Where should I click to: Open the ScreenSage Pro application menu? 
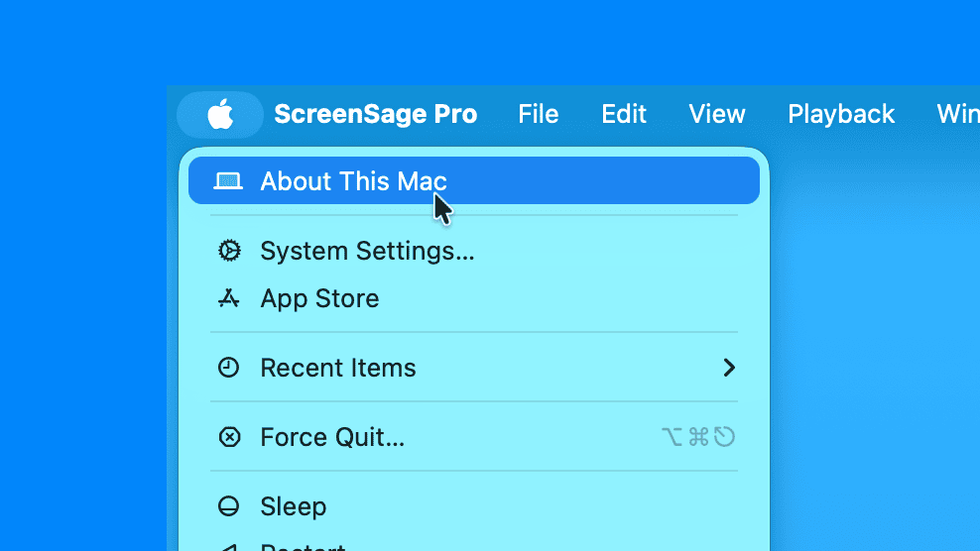375,115
